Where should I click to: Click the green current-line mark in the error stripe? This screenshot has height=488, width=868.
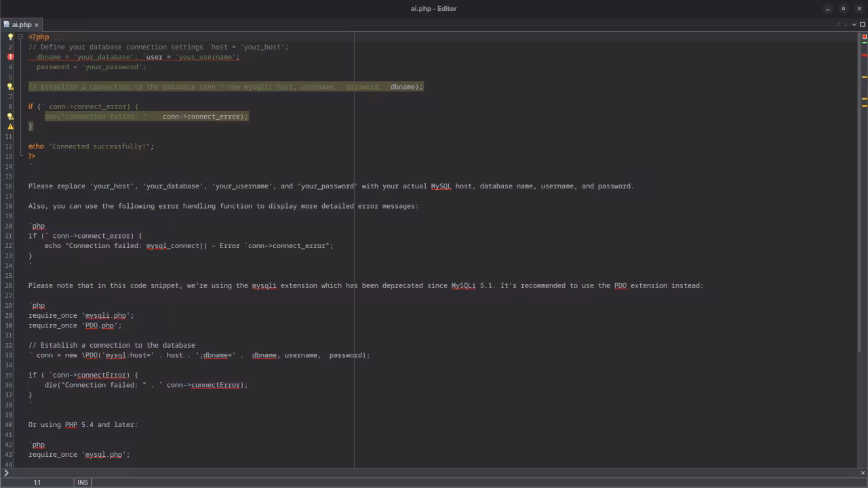coord(865,43)
